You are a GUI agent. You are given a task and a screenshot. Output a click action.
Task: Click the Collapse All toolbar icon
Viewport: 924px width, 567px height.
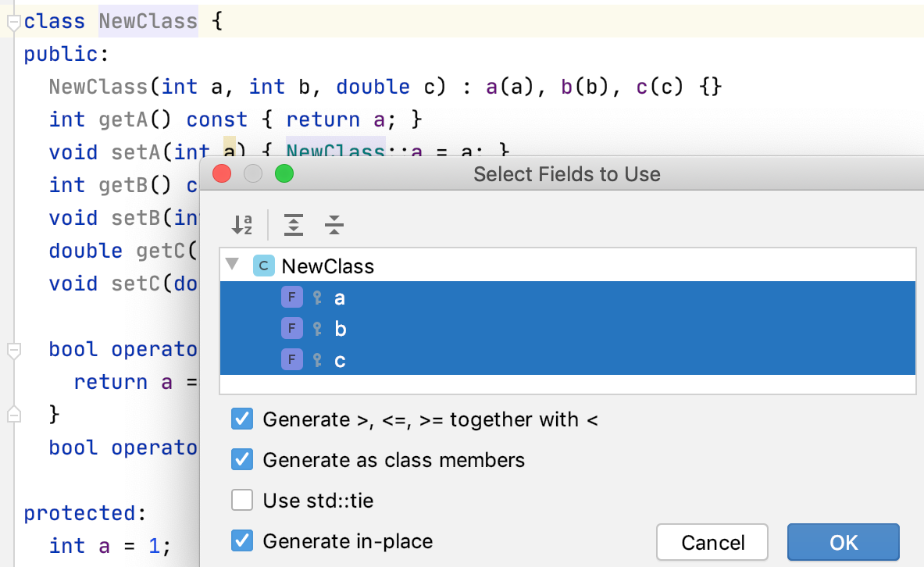(x=334, y=224)
